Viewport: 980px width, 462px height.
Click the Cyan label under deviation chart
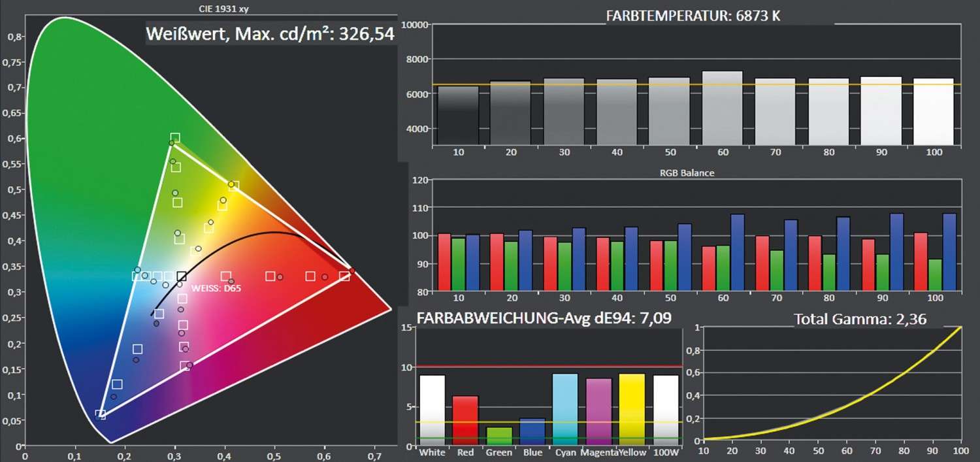[566, 453]
